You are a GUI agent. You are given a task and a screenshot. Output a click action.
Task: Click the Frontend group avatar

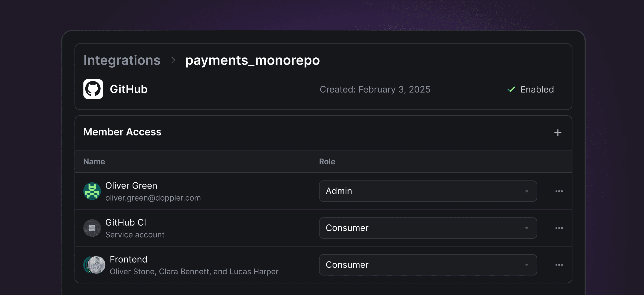pyautogui.click(x=94, y=265)
